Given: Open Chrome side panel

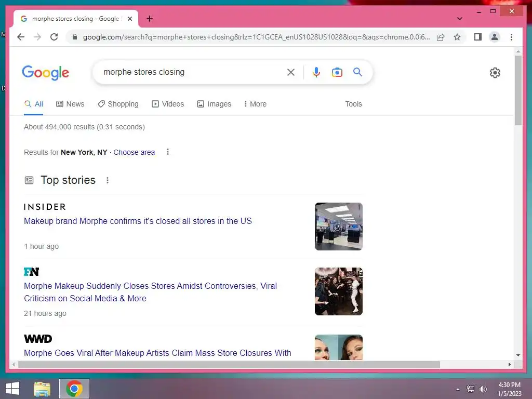Looking at the screenshot, I should (x=478, y=37).
